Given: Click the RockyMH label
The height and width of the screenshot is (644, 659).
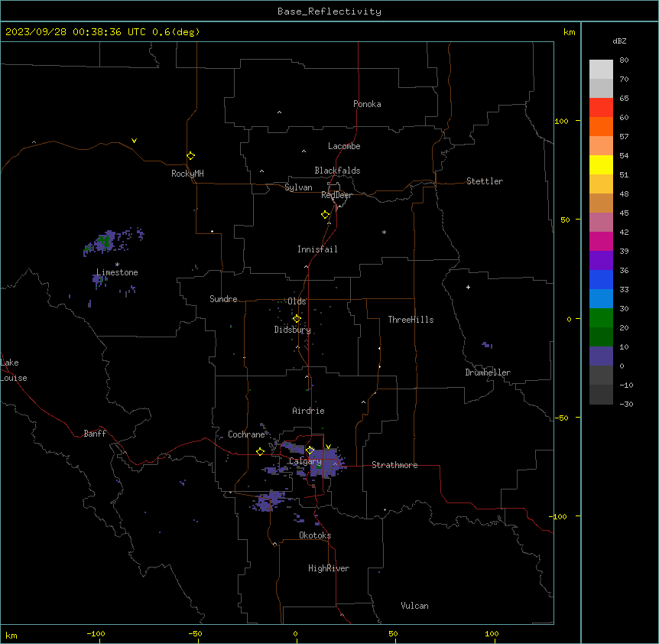Looking at the screenshot, I should point(187,174).
